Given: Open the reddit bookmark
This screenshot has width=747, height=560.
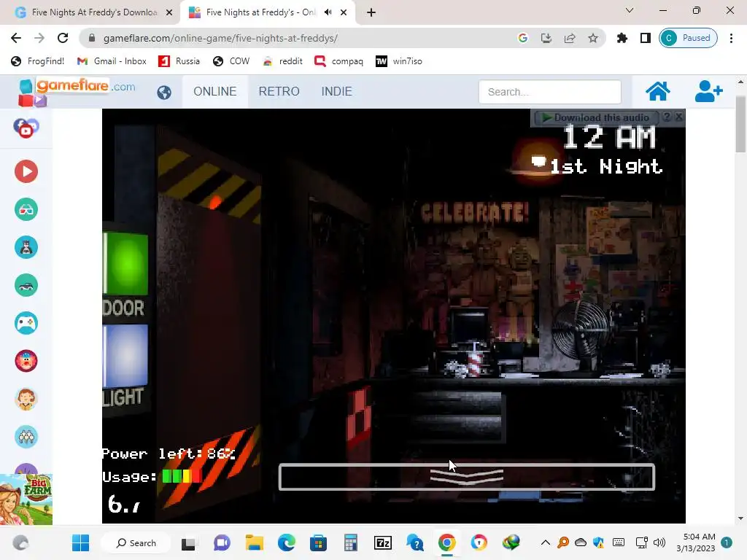Looking at the screenshot, I should (282, 61).
